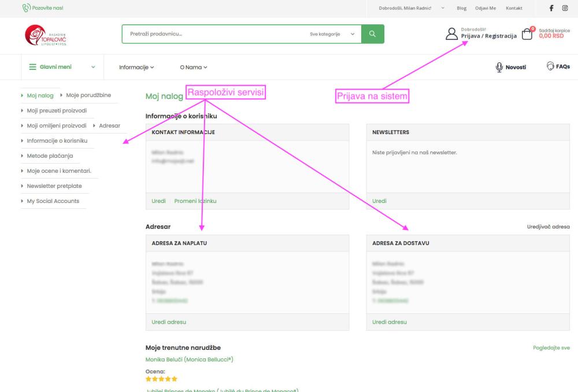Select Metode plaćanja in the sidebar

[x=50, y=156]
